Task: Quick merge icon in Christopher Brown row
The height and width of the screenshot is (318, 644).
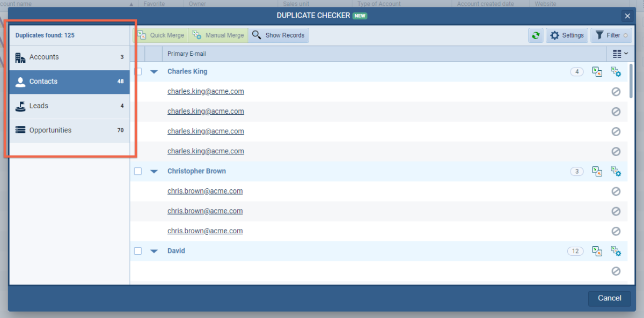Action: (x=597, y=172)
